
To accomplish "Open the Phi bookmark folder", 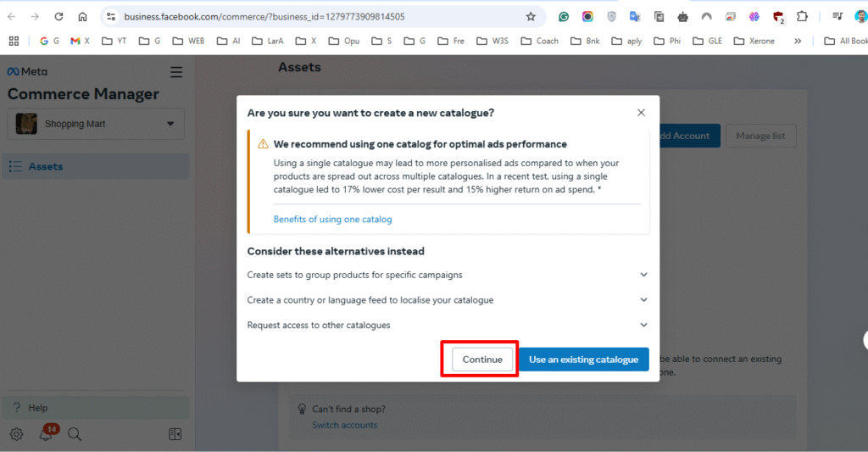I will (667, 41).
